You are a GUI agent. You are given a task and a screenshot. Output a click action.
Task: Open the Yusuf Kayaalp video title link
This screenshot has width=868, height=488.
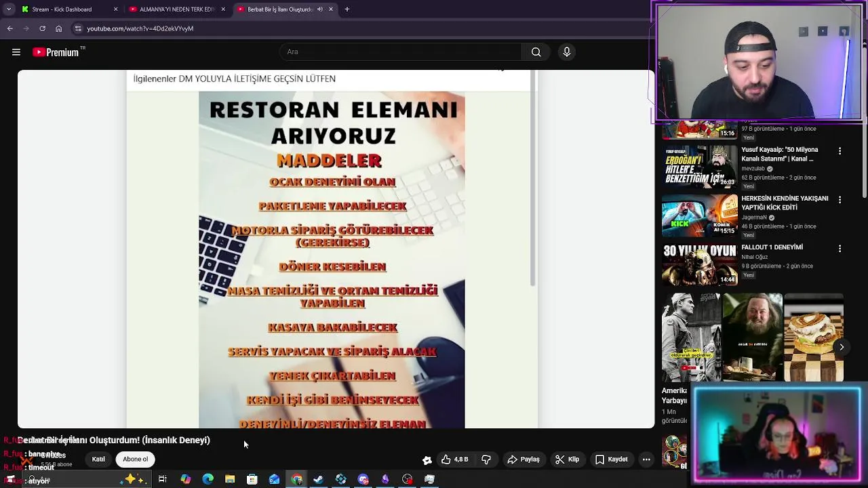780,154
